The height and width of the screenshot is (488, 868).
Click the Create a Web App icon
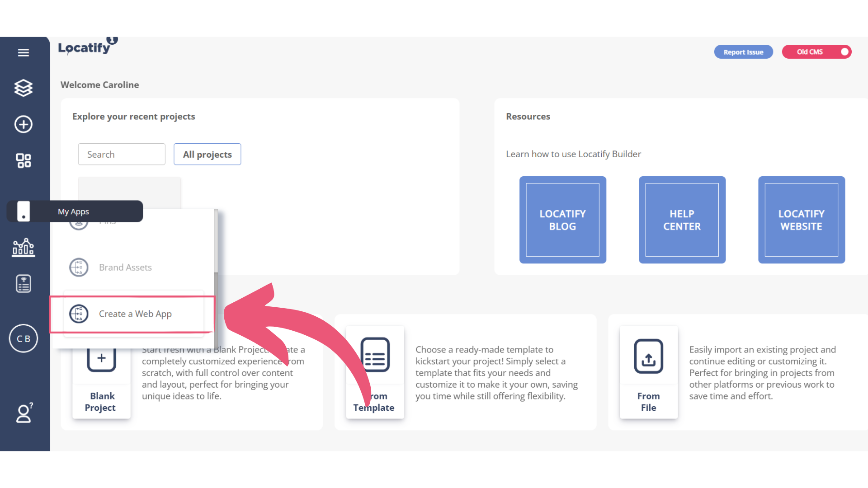click(x=79, y=314)
